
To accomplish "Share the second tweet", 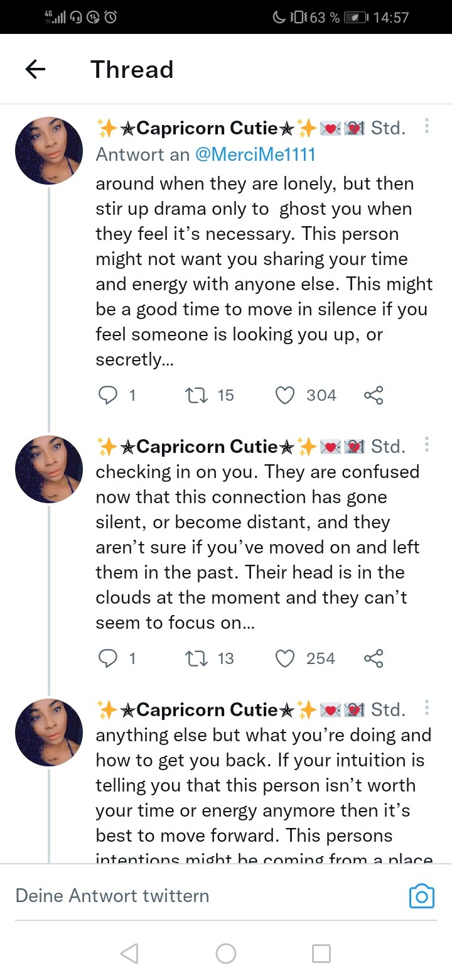I will click(373, 658).
